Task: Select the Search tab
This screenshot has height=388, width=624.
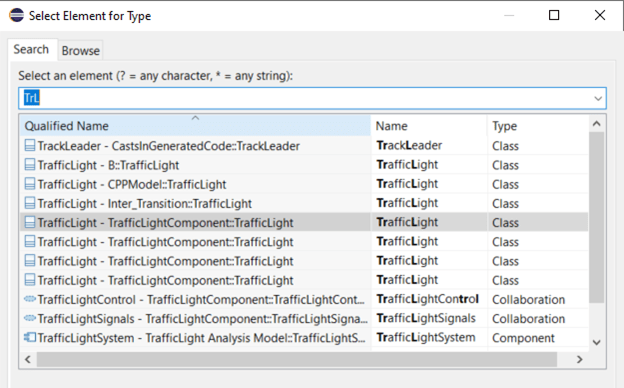Action: (x=31, y=49)
